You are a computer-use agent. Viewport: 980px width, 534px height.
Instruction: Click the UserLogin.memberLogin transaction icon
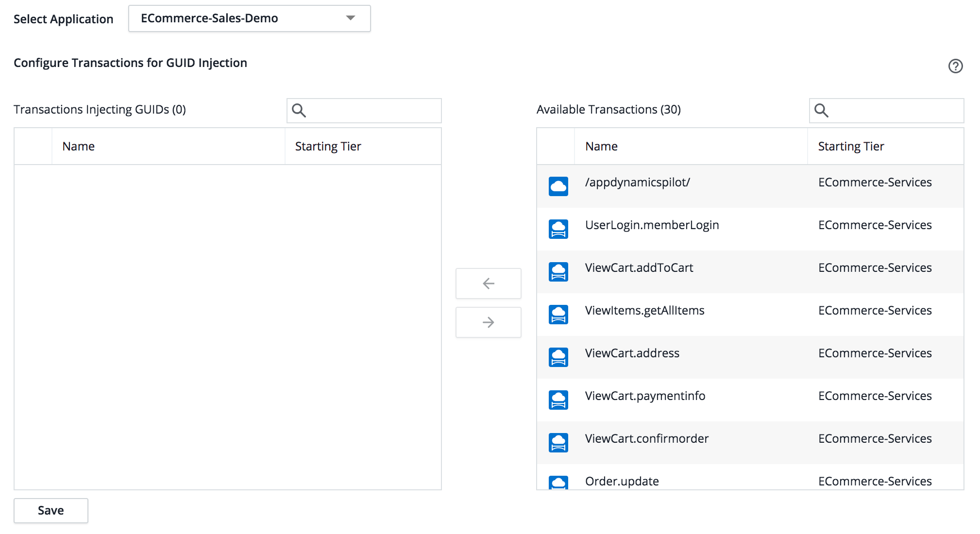click(558, 229)
